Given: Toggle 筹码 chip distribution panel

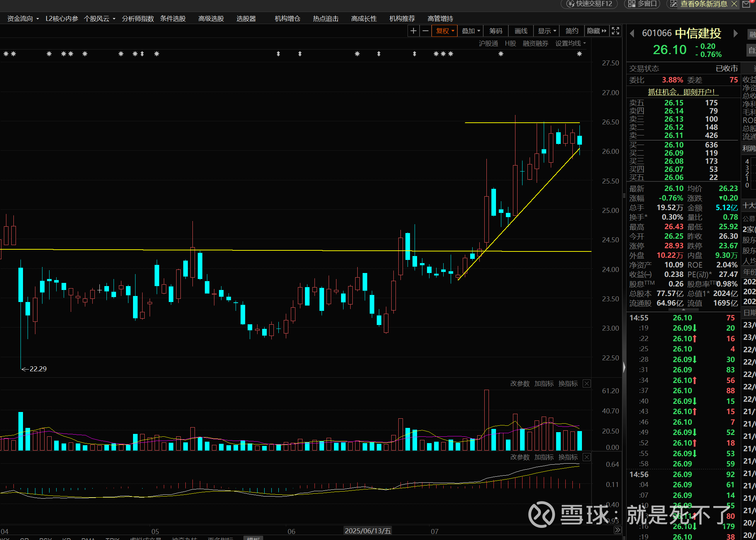Looking at the screenshot, I should 496,31.
